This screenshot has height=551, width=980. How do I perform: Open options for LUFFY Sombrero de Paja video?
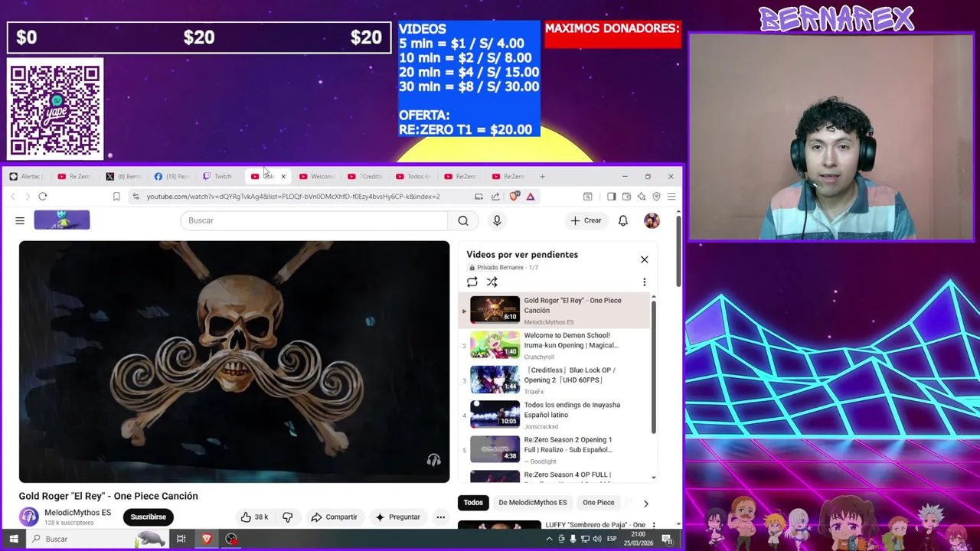tap(653, 525)
